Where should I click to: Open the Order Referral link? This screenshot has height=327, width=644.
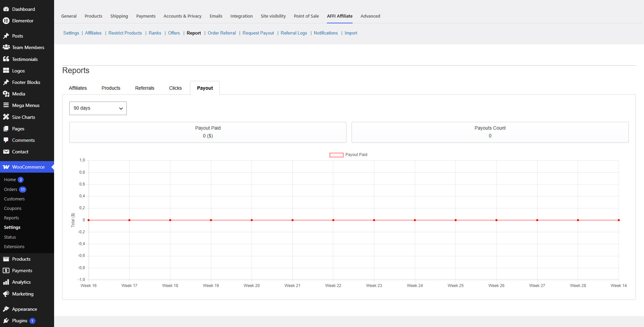click(222, 33)
